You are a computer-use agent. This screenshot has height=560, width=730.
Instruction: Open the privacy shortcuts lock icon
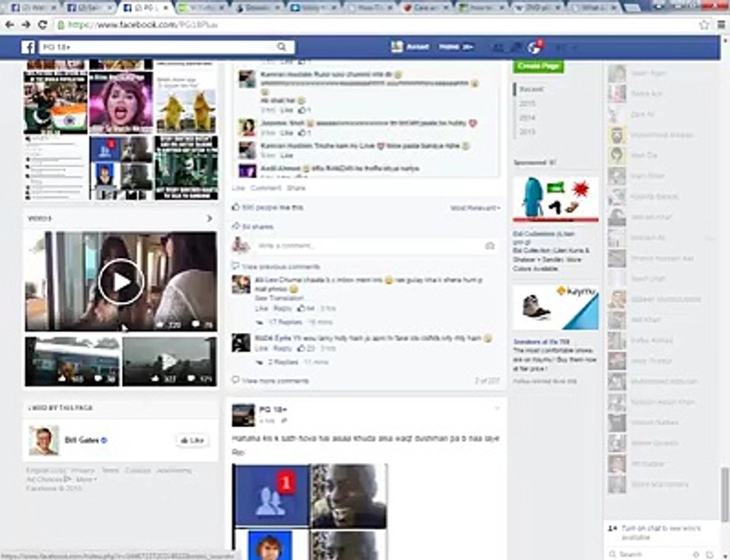tap(560, 47)
